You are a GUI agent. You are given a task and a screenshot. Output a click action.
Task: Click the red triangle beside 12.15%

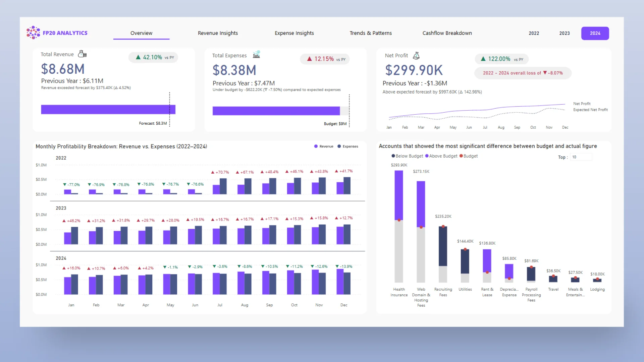click(x=310, y=59)
